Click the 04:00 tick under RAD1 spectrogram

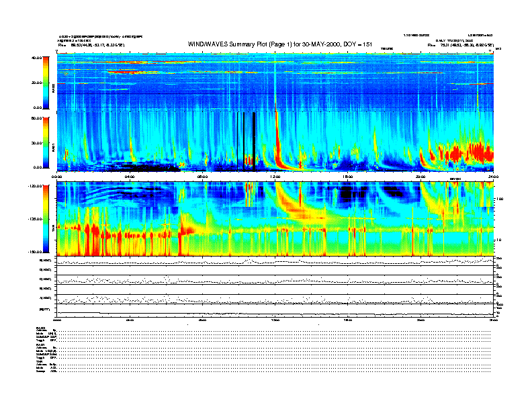click(x=130, y=177)
